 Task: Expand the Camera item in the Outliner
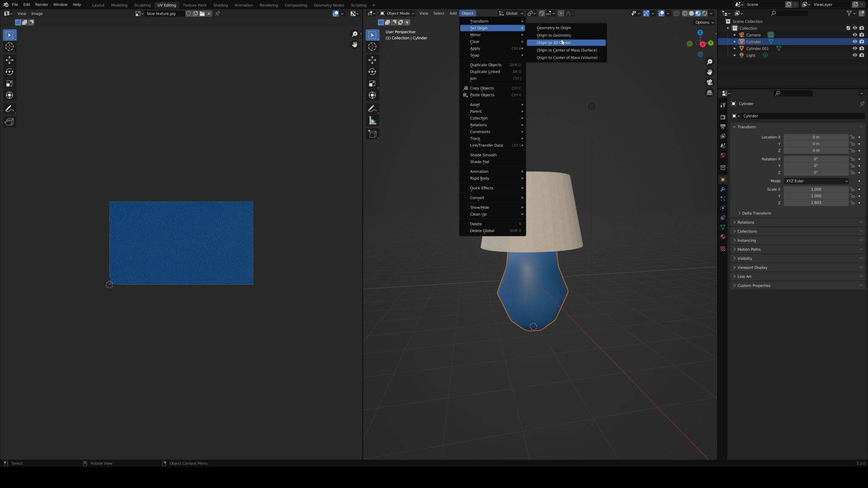(x=735, y=35)
